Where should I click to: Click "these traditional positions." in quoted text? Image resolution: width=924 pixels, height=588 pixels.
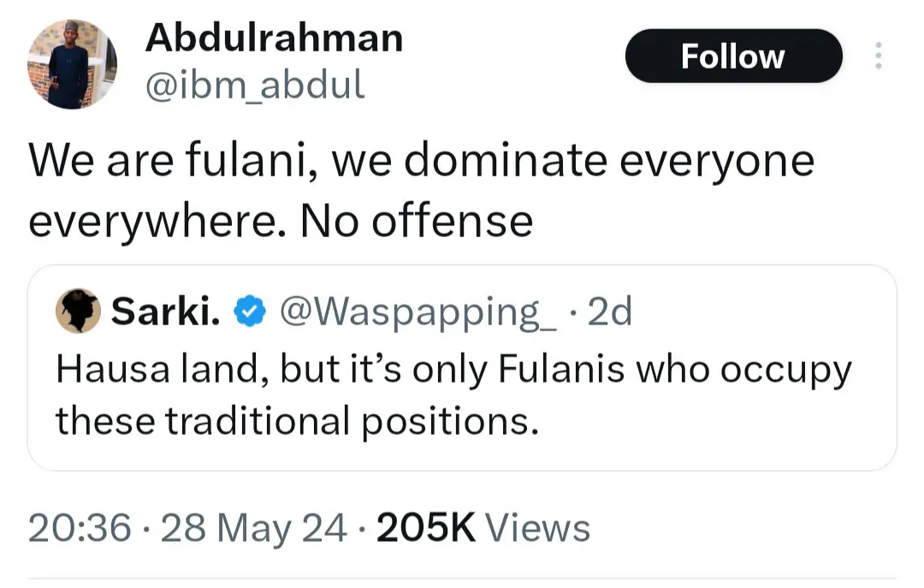point(298,420)
